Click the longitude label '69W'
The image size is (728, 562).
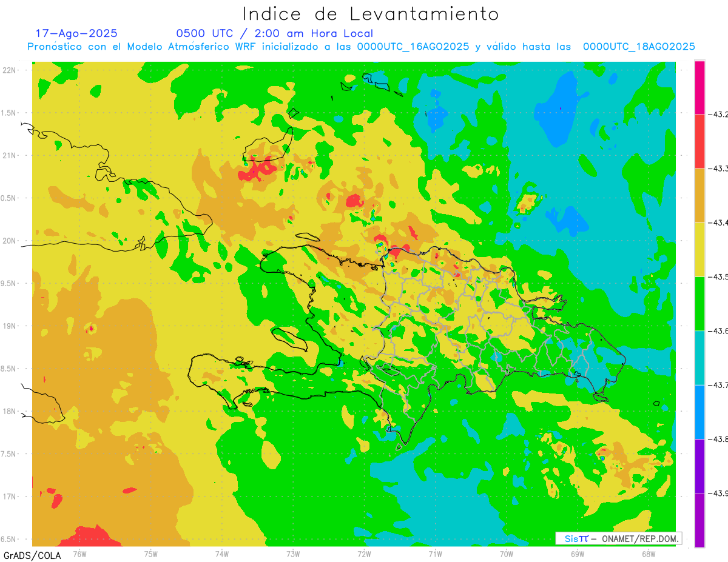pos(578,554)
